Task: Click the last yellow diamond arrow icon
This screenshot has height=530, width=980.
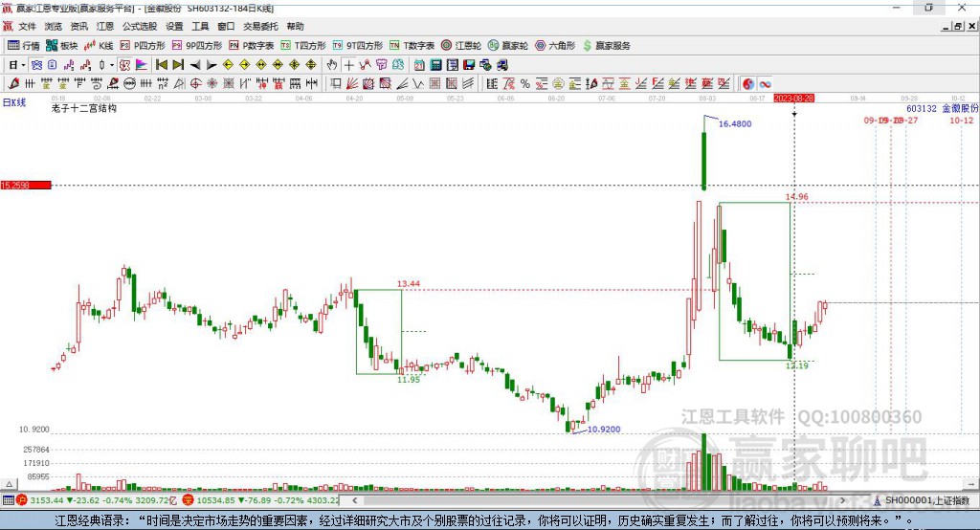Action: [311, 65]
